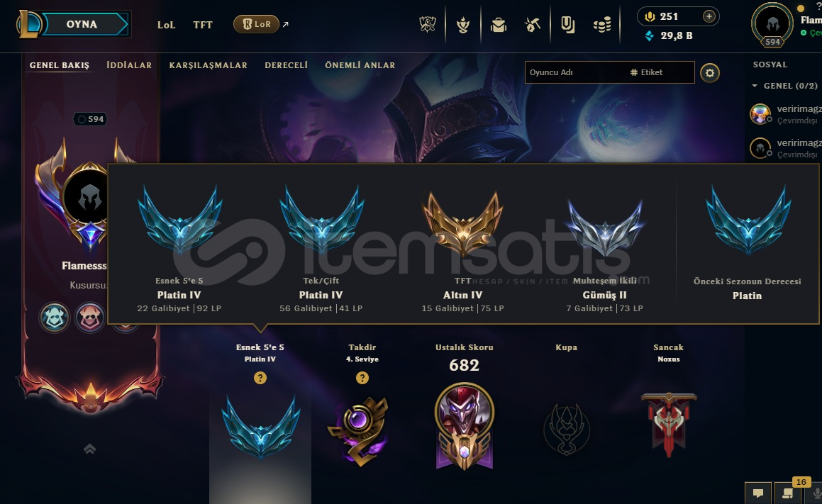
Task: Open the Collection backpack icon
Action: pos(499,25)
